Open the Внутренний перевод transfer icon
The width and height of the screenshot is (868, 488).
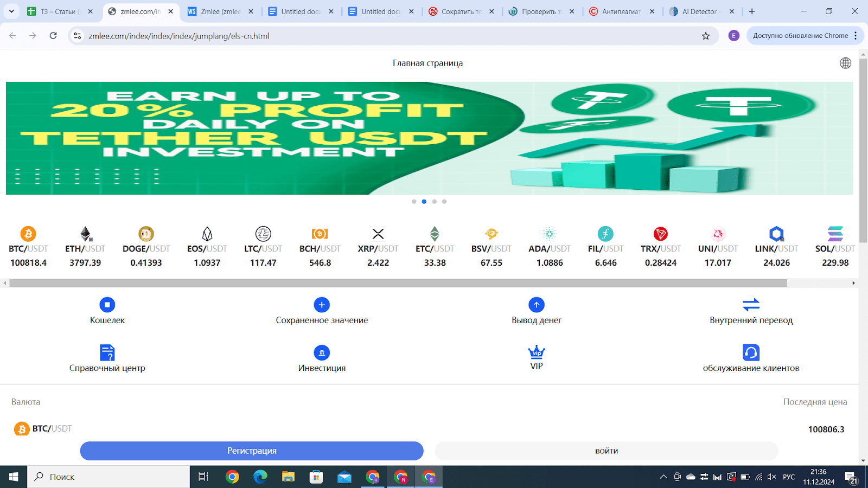click(x=751, y=305)
